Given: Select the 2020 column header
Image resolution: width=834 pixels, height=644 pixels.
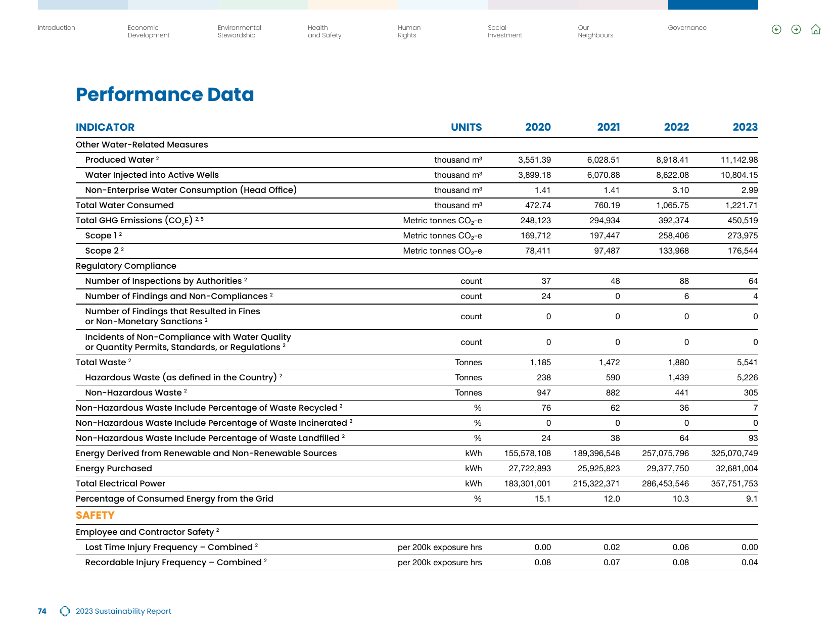Looking at the screenshot, I should coord(538,127).
